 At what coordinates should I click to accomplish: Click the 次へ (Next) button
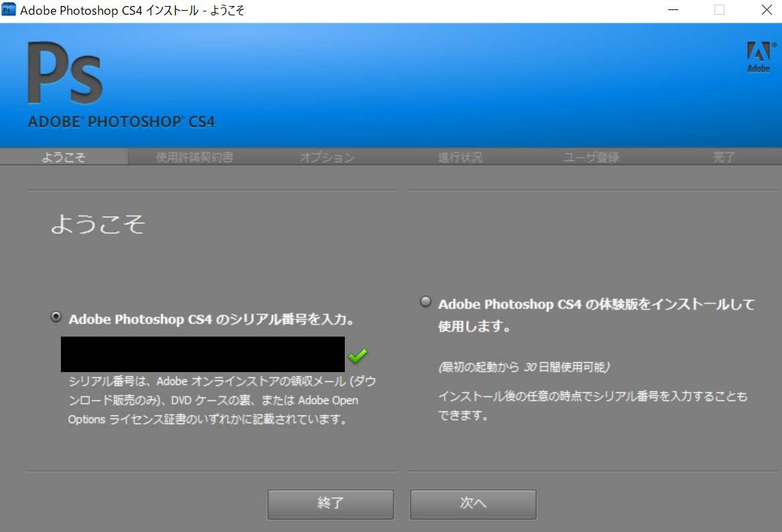(x=473, y=504)
